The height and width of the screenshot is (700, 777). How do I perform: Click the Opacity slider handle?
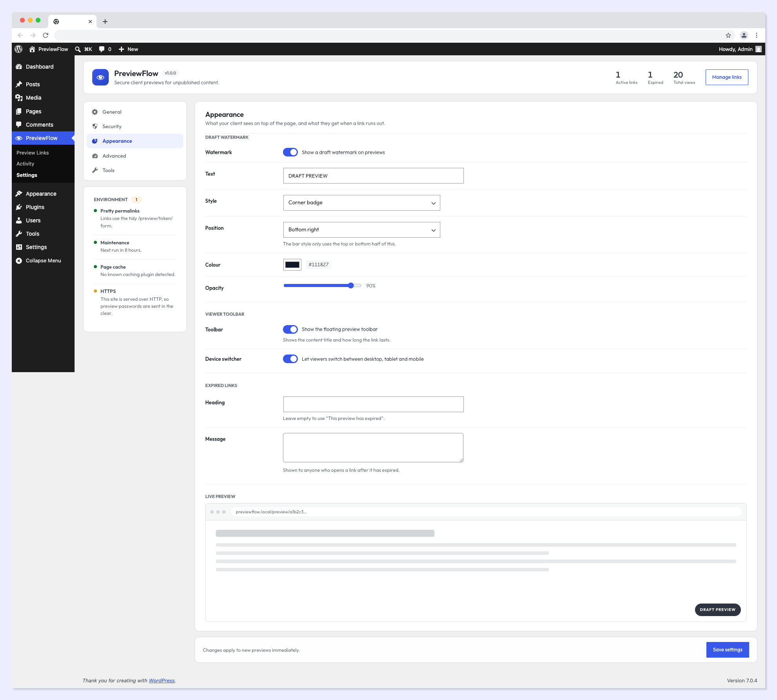coord(351,285)
